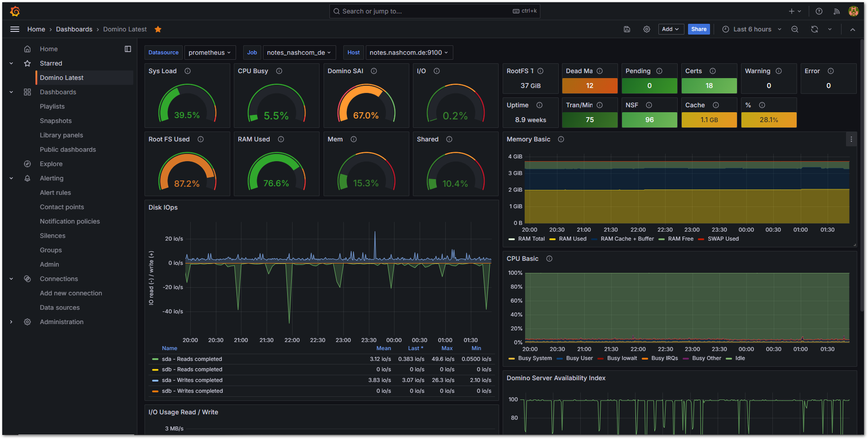Open new item plus menu

[795, 11]
